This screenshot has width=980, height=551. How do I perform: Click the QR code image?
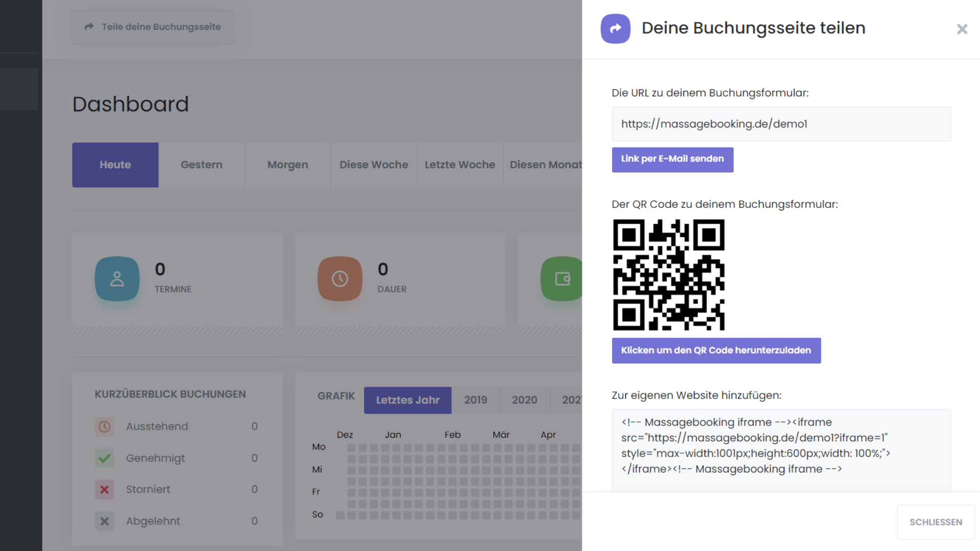tap(669, 275)
